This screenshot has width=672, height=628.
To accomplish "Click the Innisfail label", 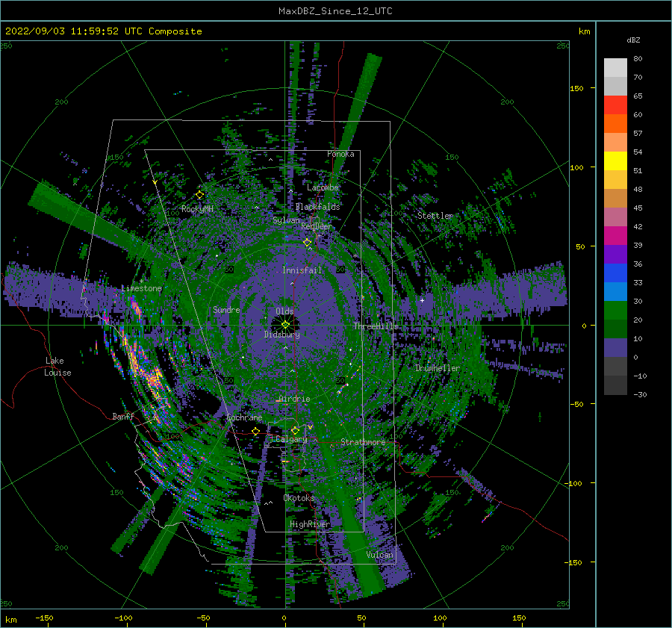I will (302, 270).
